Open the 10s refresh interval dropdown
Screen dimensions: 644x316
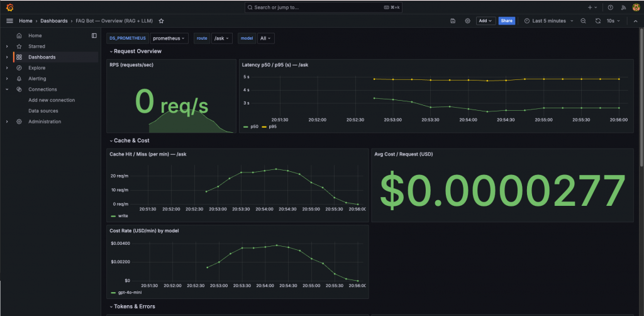coord(614,21)
